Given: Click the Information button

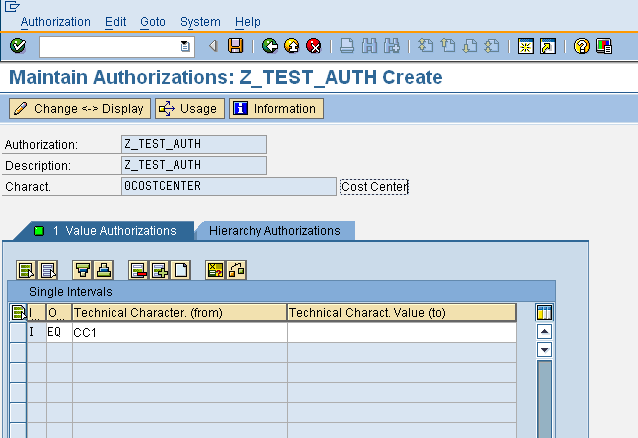Looking at the screenshot, I should click(x=276, y=109).
